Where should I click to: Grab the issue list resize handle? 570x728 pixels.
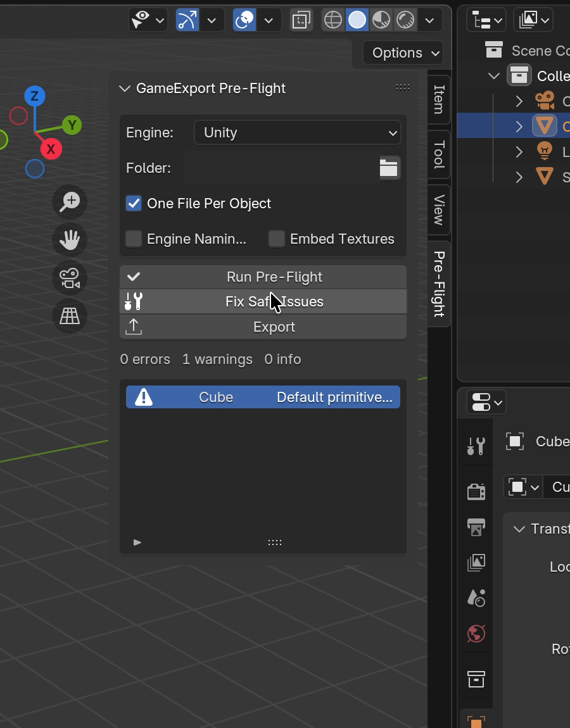click(274, 543)
